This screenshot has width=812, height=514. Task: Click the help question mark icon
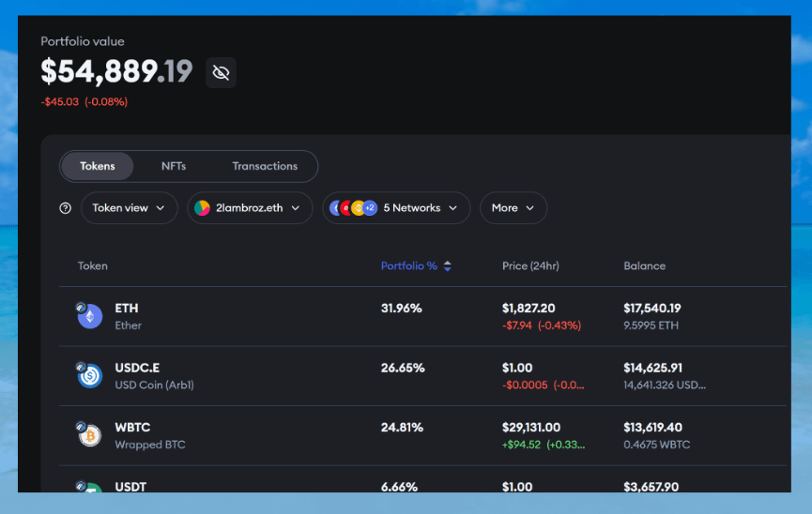click(65, 208)
